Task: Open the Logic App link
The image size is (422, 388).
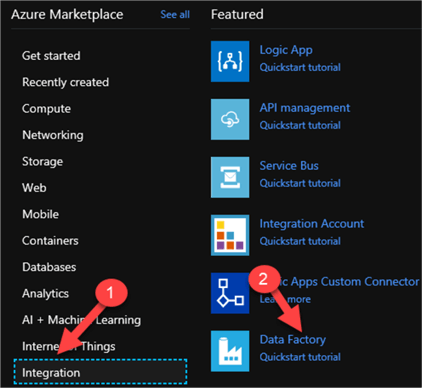Action: click(286, 50)
